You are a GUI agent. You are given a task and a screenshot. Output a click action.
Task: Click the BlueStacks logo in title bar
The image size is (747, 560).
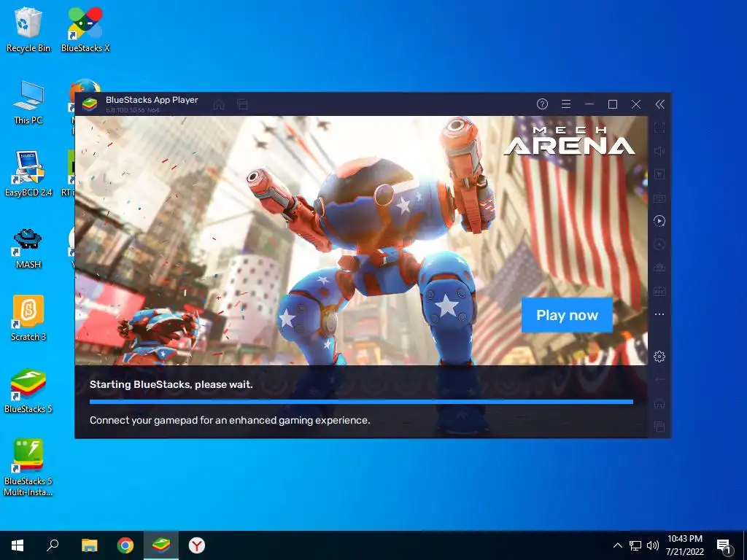click(x=90, y=104)
